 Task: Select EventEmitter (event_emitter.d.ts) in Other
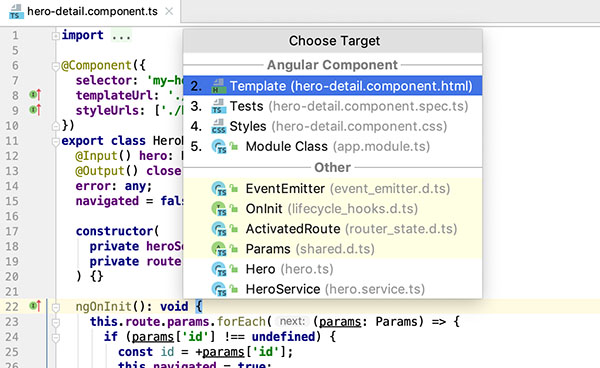point(333,189)
